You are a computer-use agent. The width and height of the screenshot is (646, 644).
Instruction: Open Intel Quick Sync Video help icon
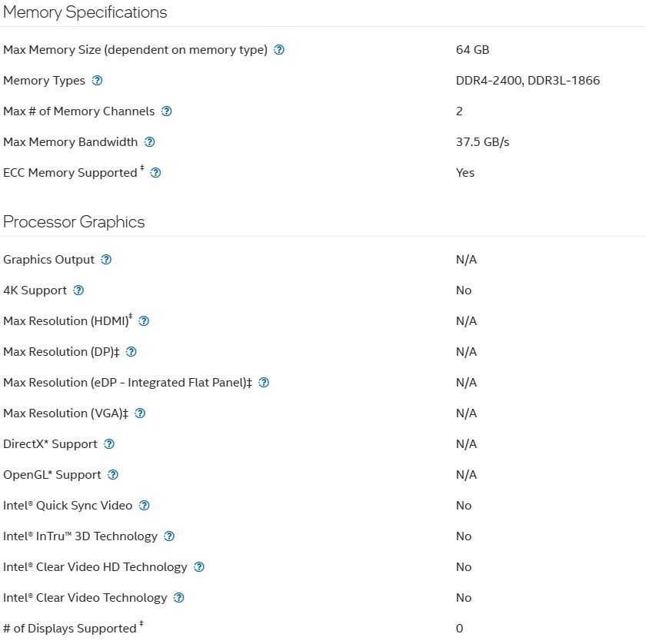tap(144, 506)
